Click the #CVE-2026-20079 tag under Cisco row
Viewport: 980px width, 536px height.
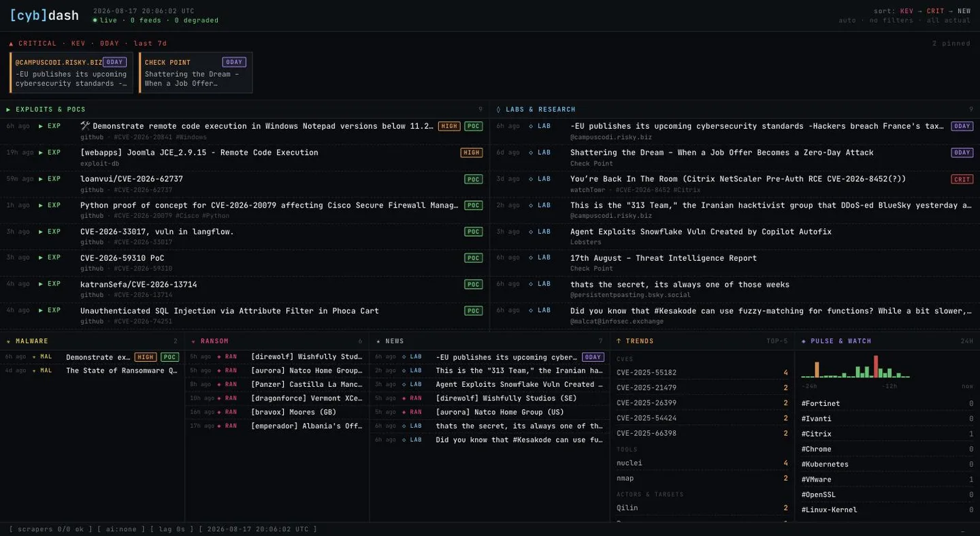[144, 216]
